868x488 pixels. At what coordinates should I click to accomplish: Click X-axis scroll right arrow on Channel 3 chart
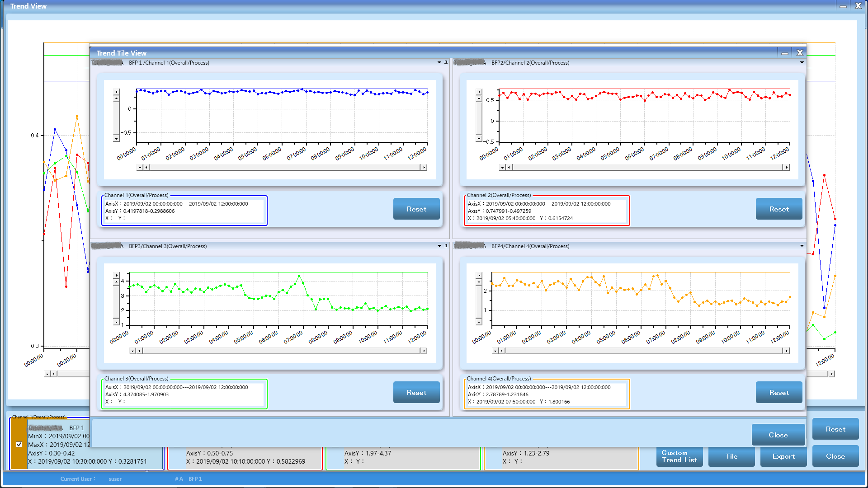click(424, 351)
